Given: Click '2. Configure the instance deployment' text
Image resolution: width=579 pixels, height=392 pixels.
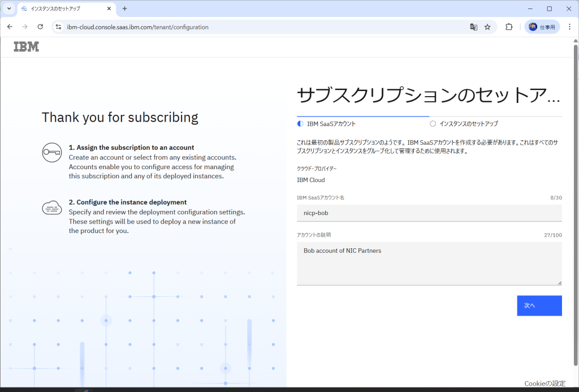Looking at the screenshot, I should click(x=128, y=202).
